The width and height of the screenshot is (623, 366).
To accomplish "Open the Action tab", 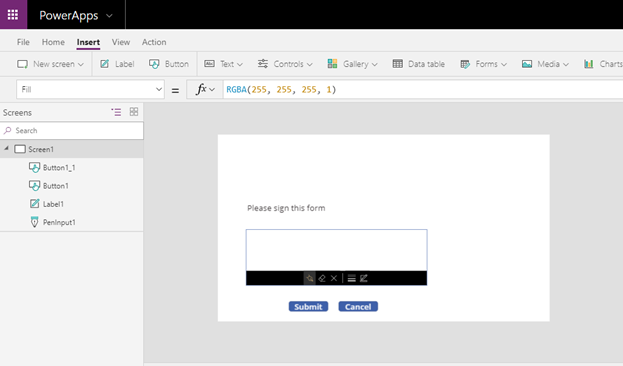I will pyautogui.click(x=154, y=42).
